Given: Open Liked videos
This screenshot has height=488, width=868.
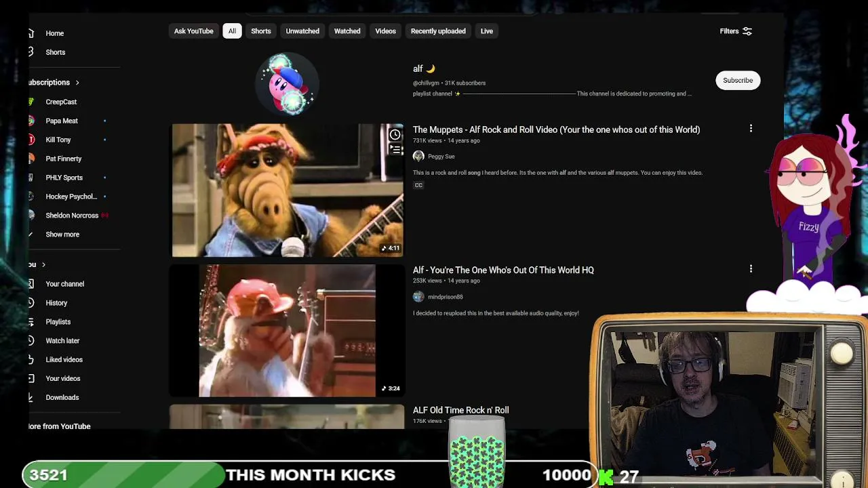Looking at the screenshot, I should tap(64, 360).
